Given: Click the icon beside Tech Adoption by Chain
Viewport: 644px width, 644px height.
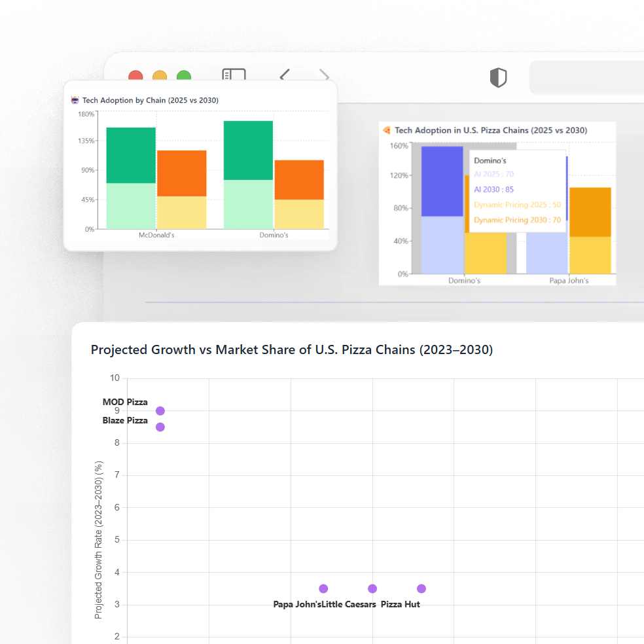Looking at the screenshot, I should pos(75,101).
